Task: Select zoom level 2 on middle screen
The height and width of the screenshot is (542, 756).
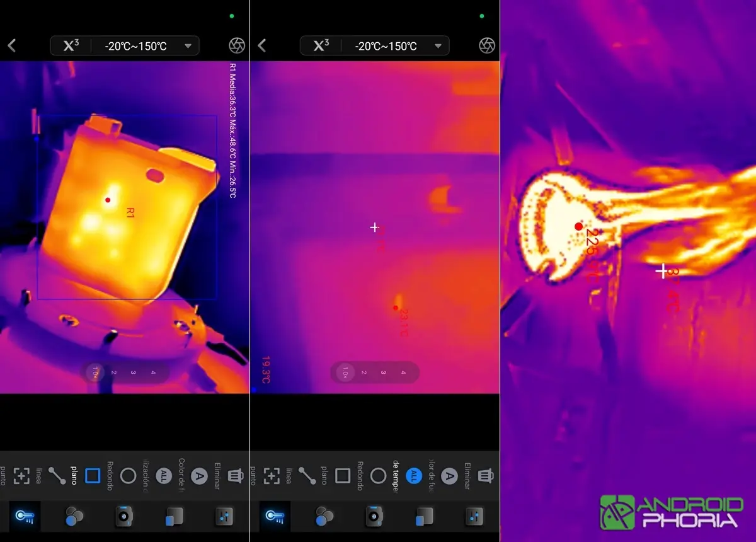Action: click(364, 372)
